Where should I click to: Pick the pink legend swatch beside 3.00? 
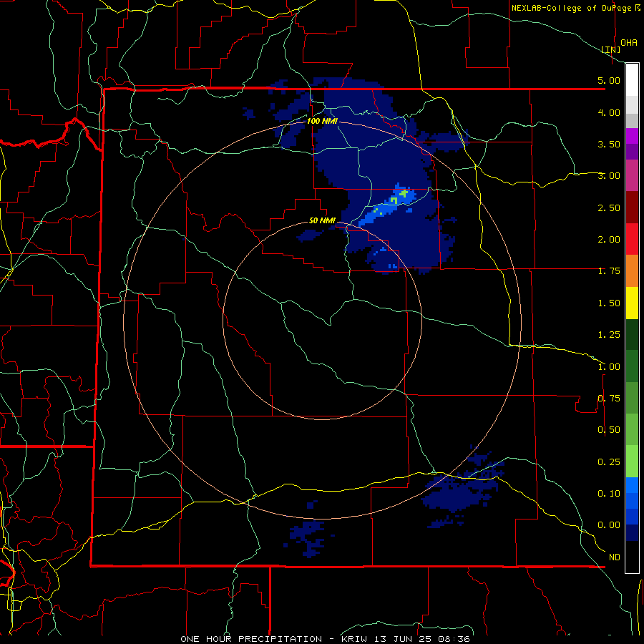pyautogui.click(x=632, y=175)
